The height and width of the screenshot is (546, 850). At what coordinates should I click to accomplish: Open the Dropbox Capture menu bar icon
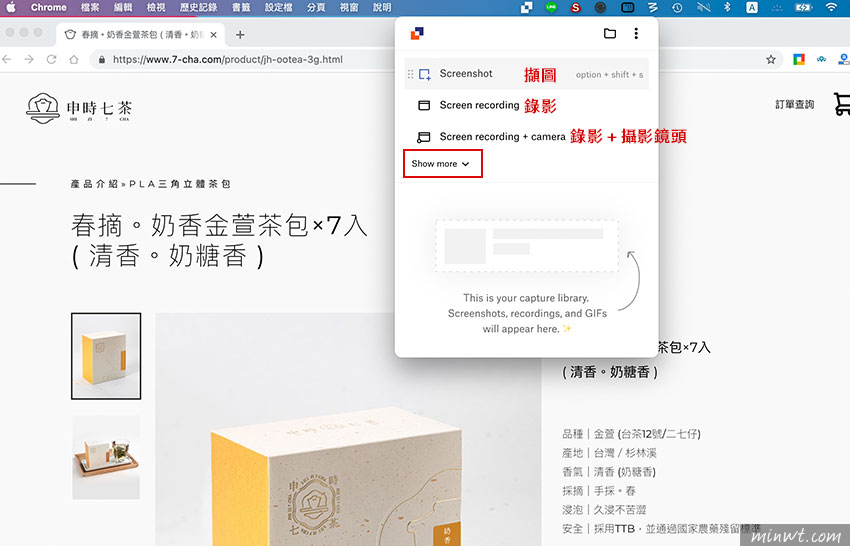pos(526,7)
